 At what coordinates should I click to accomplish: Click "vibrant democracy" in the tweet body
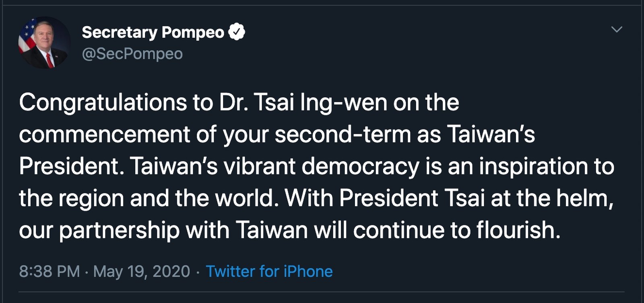pyautogui.click(x=321, y=166)
